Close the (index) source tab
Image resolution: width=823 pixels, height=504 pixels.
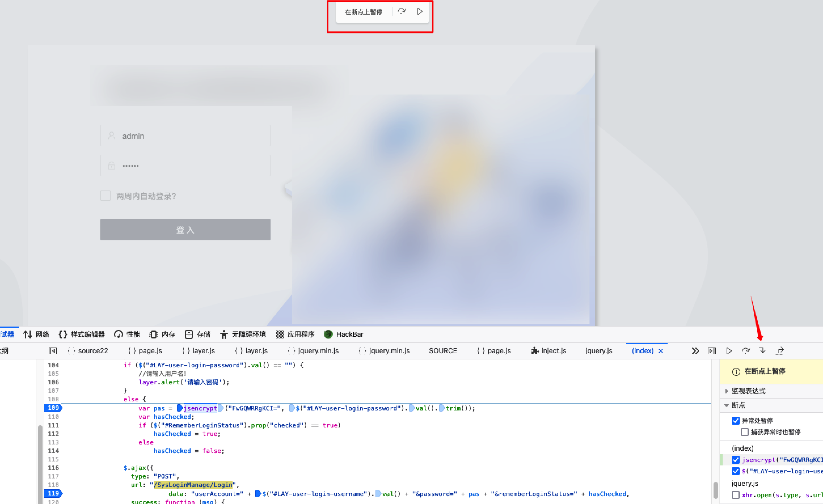point(661,351)
